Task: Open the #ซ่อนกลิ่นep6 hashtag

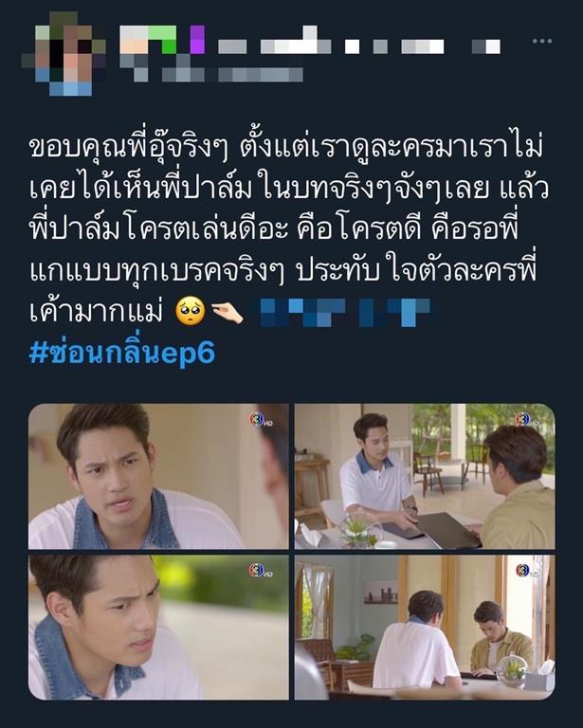Action: click(x=122, y=353)
